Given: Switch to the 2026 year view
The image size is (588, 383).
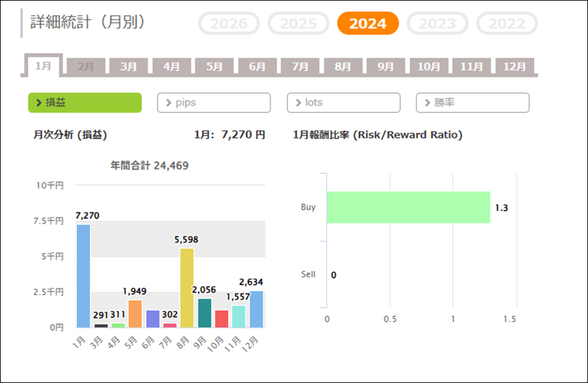Looking at the screenshot, I should click(x=229, y=24).
